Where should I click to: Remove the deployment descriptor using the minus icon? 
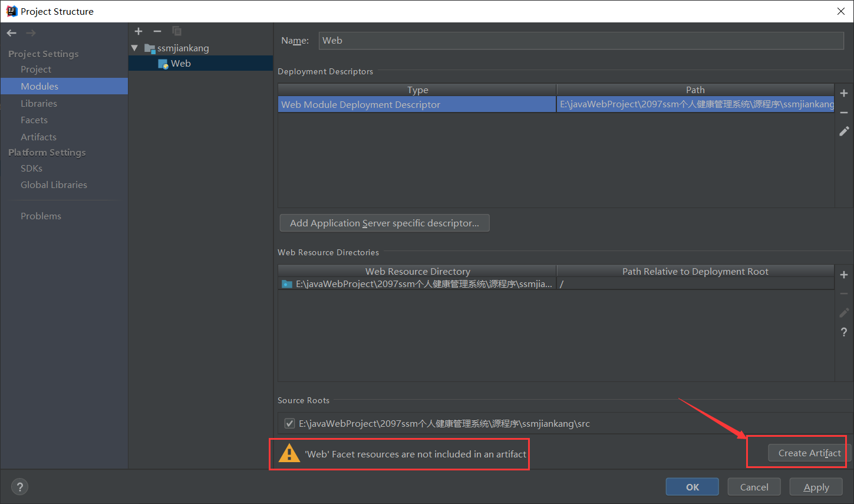pos(844,112)
